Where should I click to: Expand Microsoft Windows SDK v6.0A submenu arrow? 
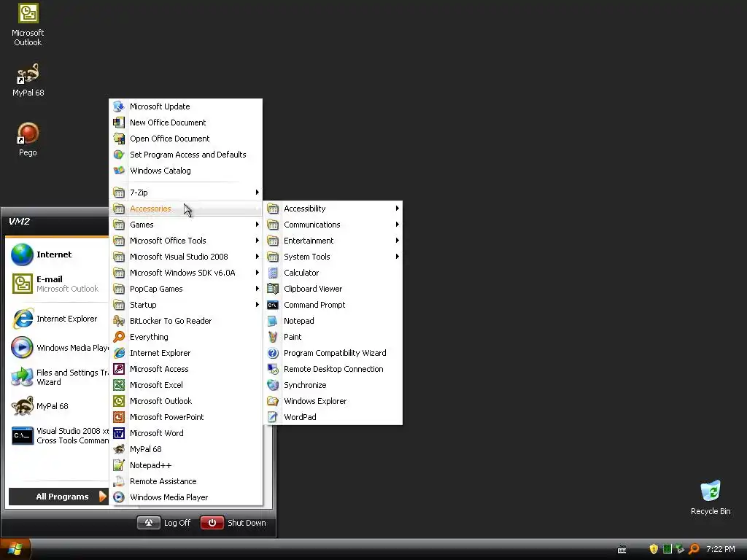point(258,273)
